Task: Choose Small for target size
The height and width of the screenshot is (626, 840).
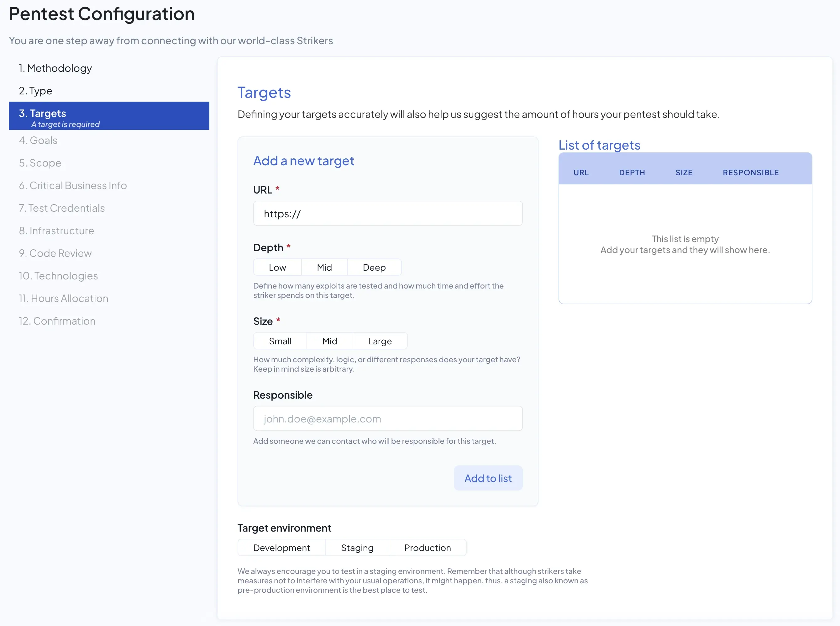Action: pos(280,341)
